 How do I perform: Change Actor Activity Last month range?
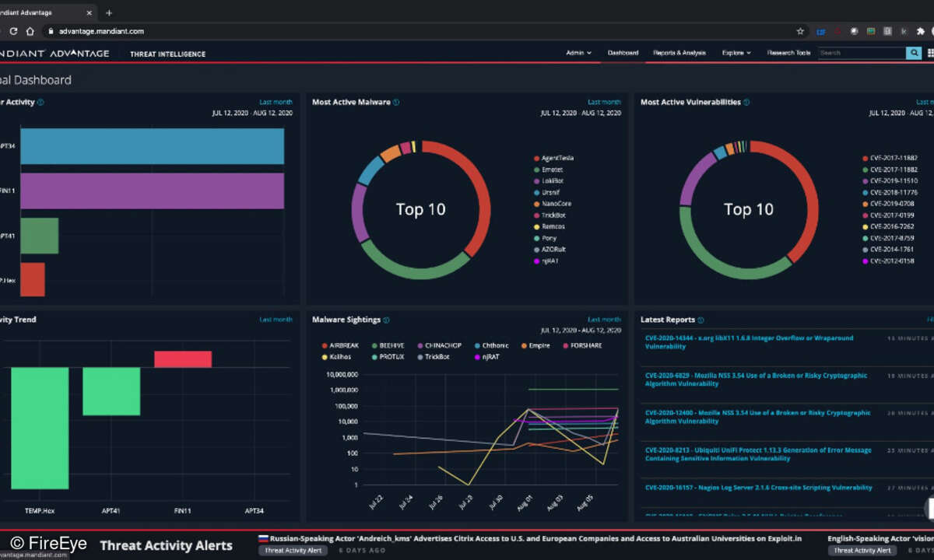[276, 102]
